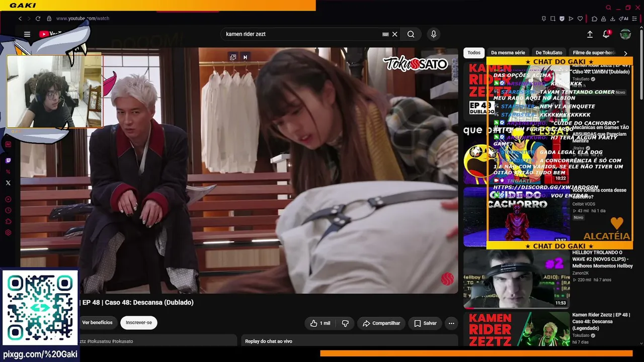Open the sidebar player icon
This screenshot has width=644, height=362.
(8, 200)
